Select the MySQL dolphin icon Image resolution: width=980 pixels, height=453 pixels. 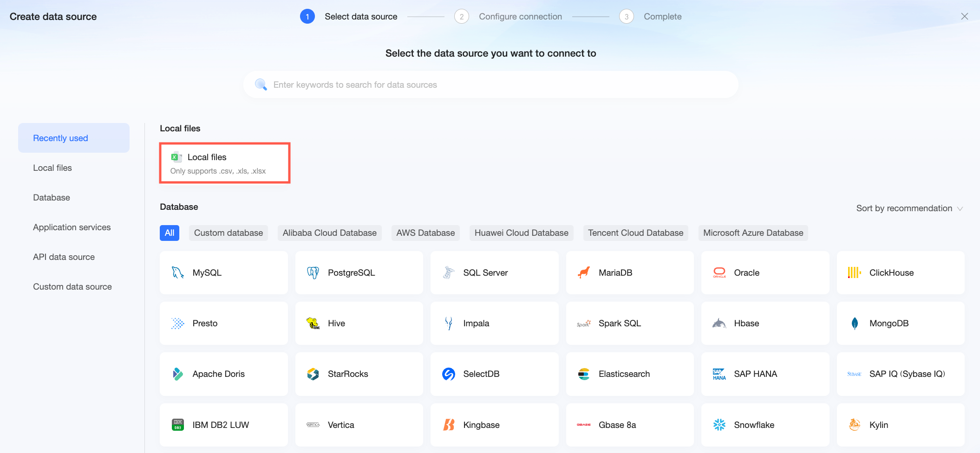pos(177,272)
